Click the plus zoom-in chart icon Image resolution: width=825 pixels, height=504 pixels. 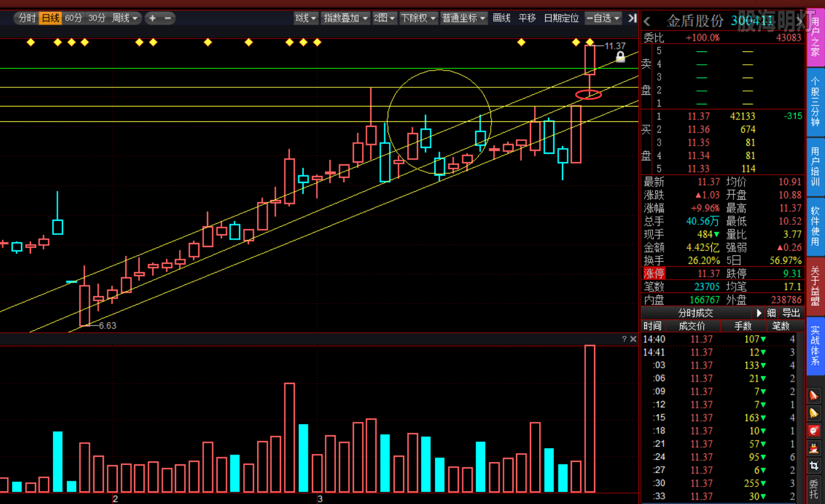153,18
